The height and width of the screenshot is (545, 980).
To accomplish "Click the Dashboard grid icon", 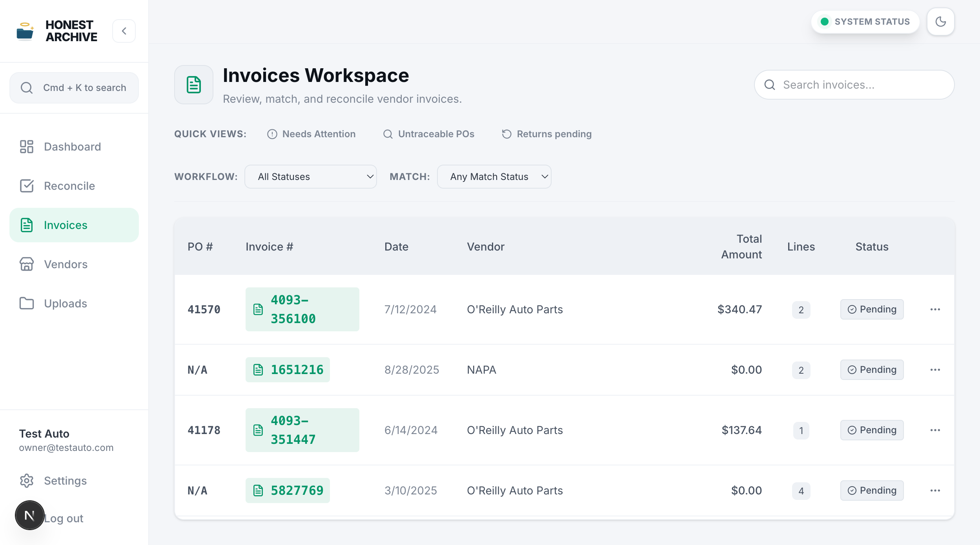I will (27, 147).
